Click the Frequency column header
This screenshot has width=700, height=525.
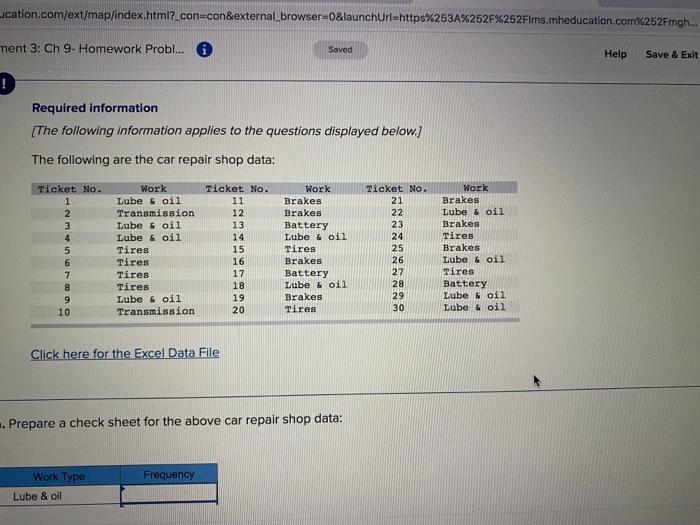[169, 475]
